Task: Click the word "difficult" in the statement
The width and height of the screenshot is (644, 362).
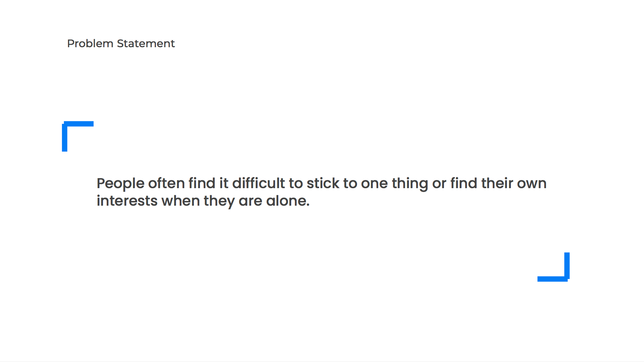Action: pos(258,183)
